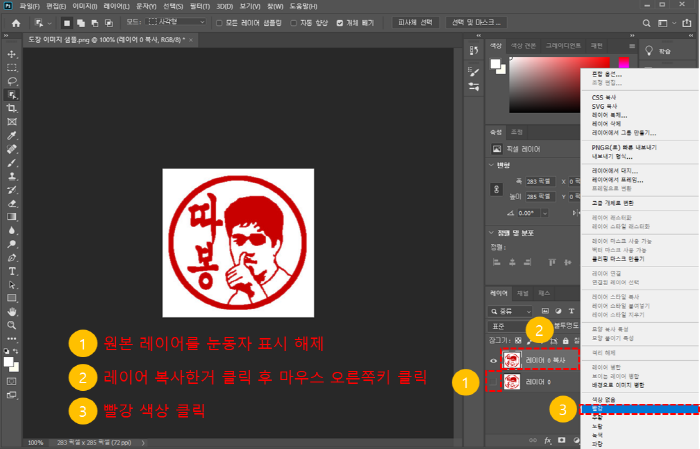Toggle type layer filter T icon

tap(571, 311)
